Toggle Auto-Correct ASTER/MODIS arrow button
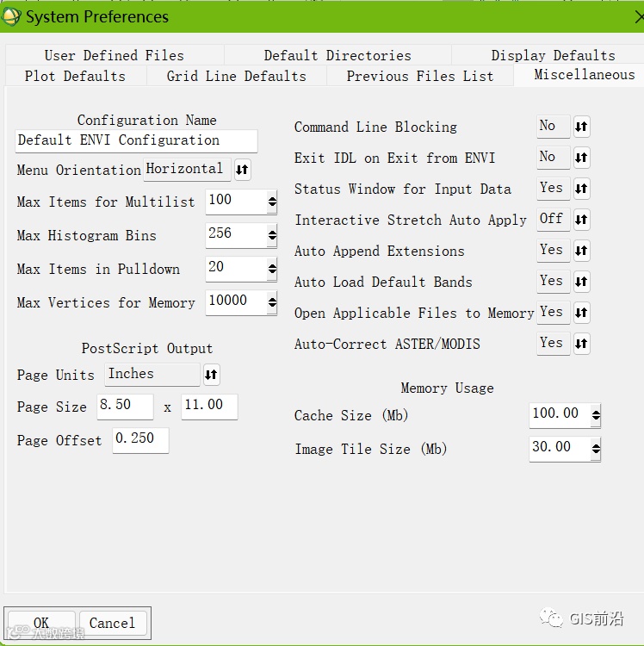This screenshot has height=646, width=644. point(581,344)
